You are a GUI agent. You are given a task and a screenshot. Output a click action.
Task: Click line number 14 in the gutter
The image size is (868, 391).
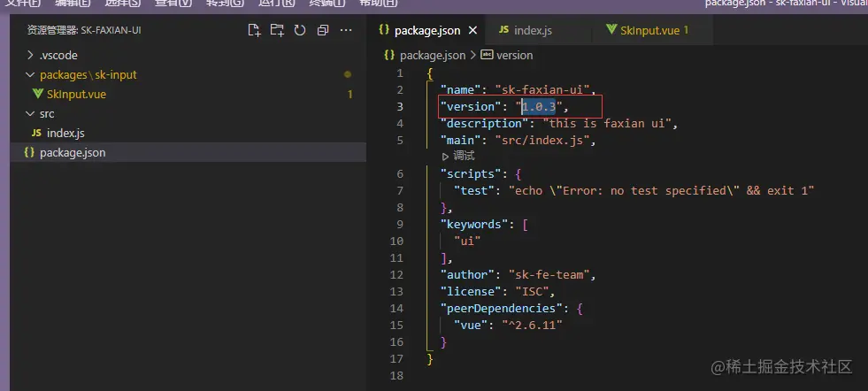tap(397, 308)
